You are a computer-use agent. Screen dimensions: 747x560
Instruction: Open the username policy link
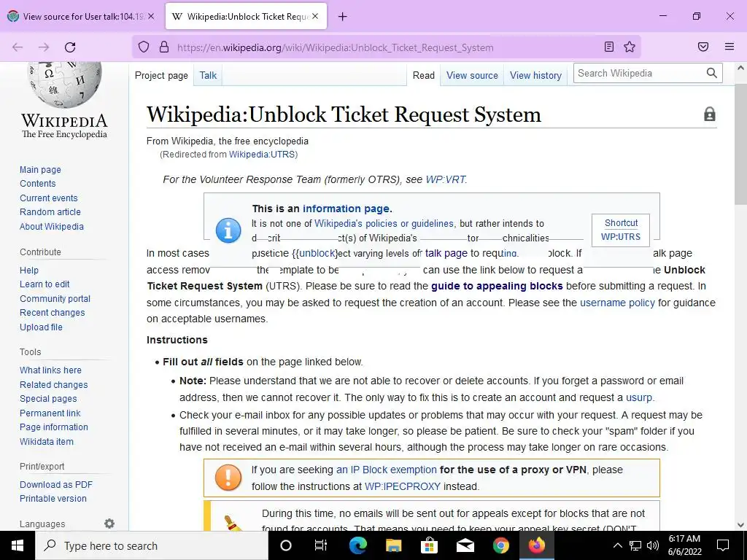click(617, 303)
